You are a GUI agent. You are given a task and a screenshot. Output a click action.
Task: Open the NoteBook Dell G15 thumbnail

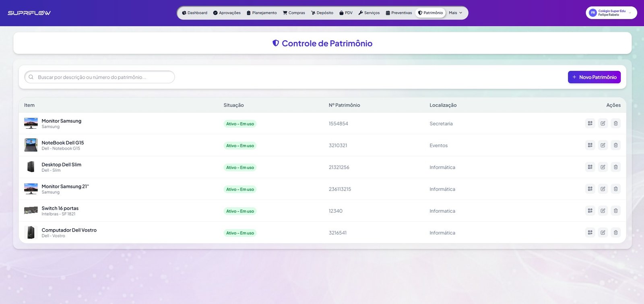(31, 145)
